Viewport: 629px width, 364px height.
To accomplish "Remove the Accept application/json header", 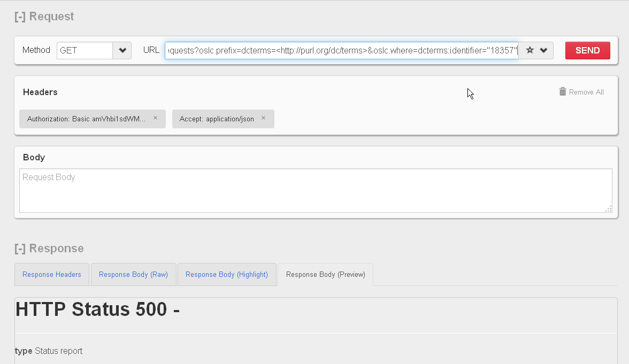I will [263, 118].
